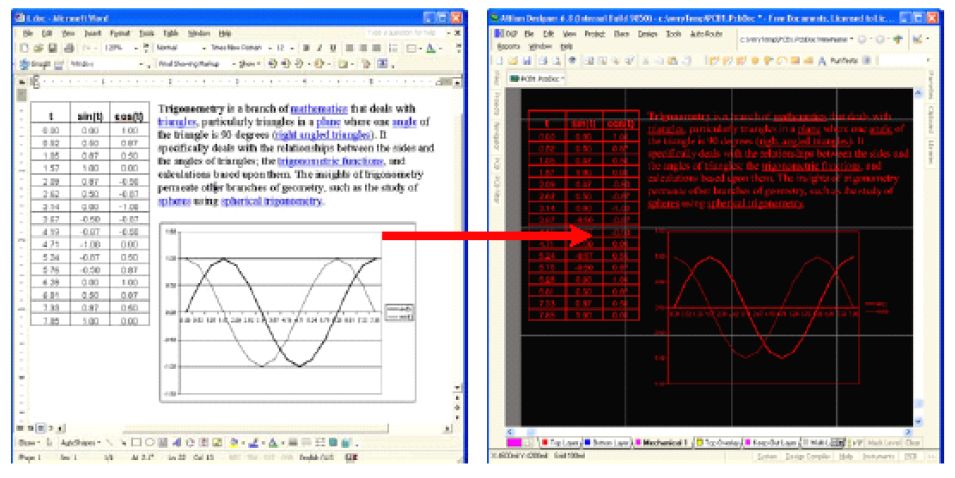Click the Line spacing icon in Word
The width and height of the screenshot is (955, 478).
coord(393,47)
